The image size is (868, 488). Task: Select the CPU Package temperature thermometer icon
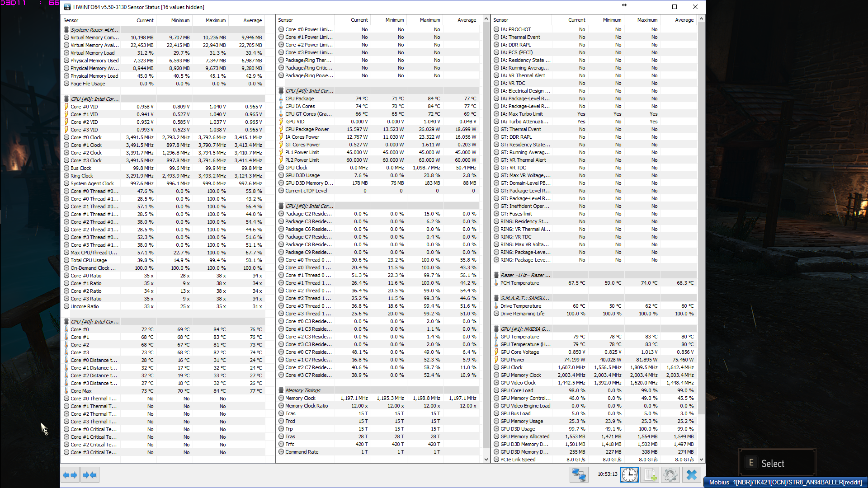(x=281, y=99)
